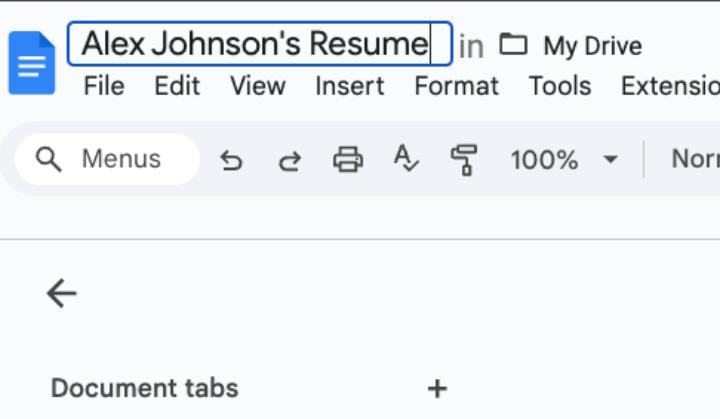Image resolution: width=720 pixels, height=419 pixels.
Task: Click the Undo arrow icon
Action: tap(231, 160)
